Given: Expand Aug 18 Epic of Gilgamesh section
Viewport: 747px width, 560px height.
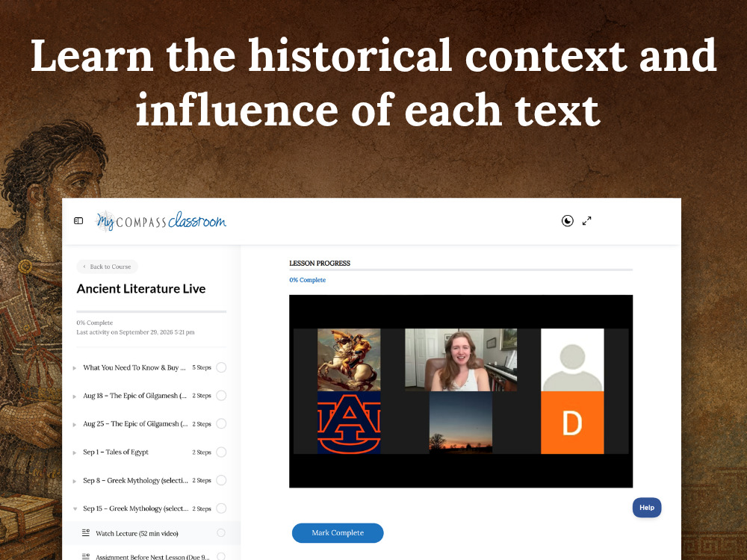Looking at the screenshot, I should 75,396.
